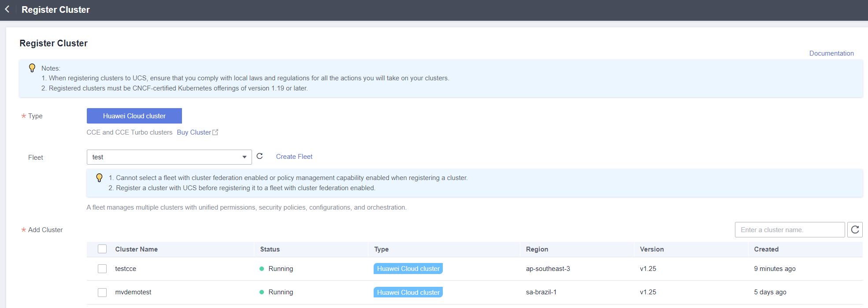Check the mvdemotest cluster checkbox
Screen dimensions: 868x308
click(102, 292)
